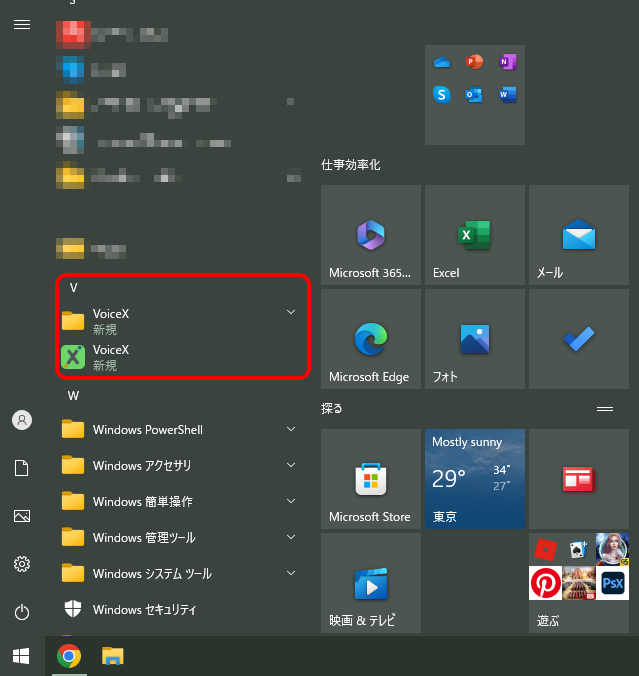The width and height of the screenshot is (639, 676).
Task: Open the Microsoft 365 tile
Action: pos(370,236)
